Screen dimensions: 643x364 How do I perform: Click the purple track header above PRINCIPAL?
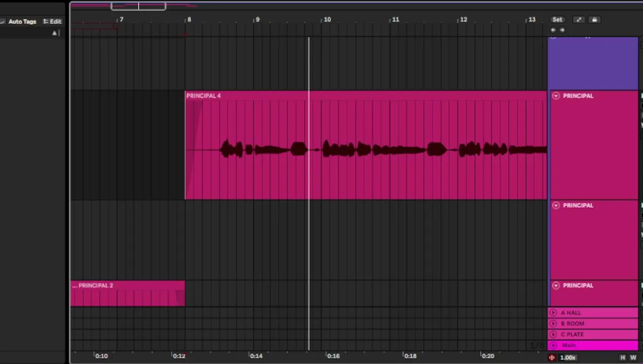coord(593,63)
